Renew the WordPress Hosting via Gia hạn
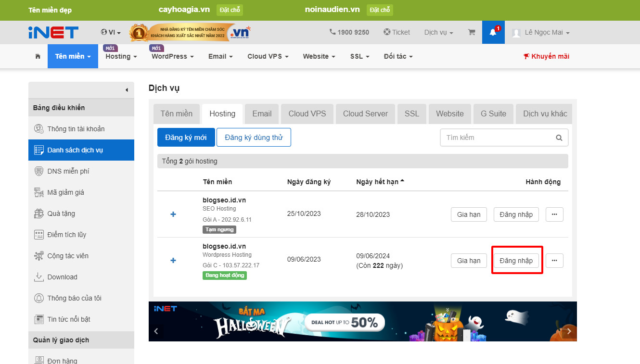Image resolution: width=640 pixels, height=364 pixels. pyautogui.click(x=468, y=260)
